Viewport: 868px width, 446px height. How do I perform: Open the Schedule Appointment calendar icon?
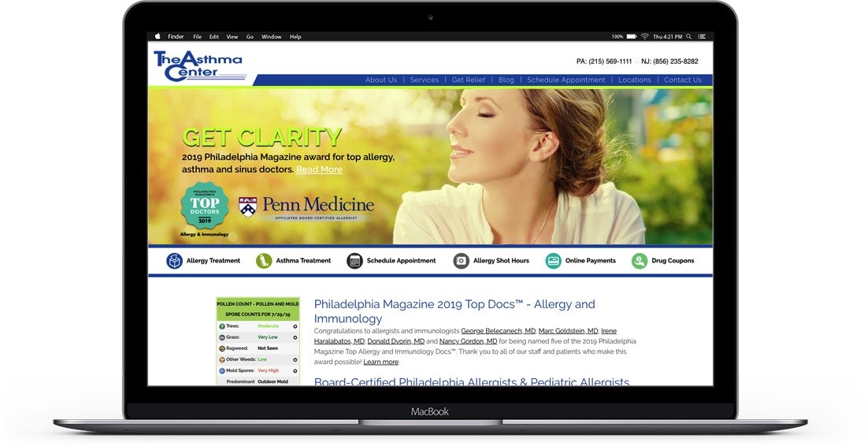point(354,261)
